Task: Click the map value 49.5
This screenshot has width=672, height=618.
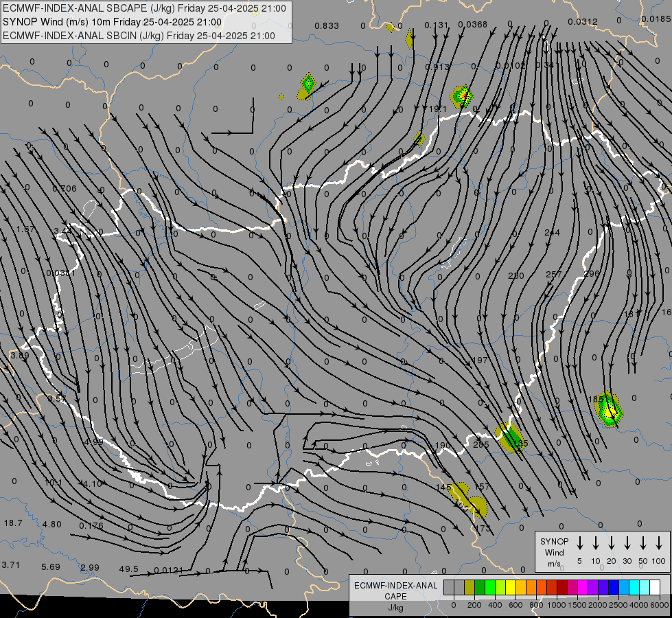Action: pos(128,569)
